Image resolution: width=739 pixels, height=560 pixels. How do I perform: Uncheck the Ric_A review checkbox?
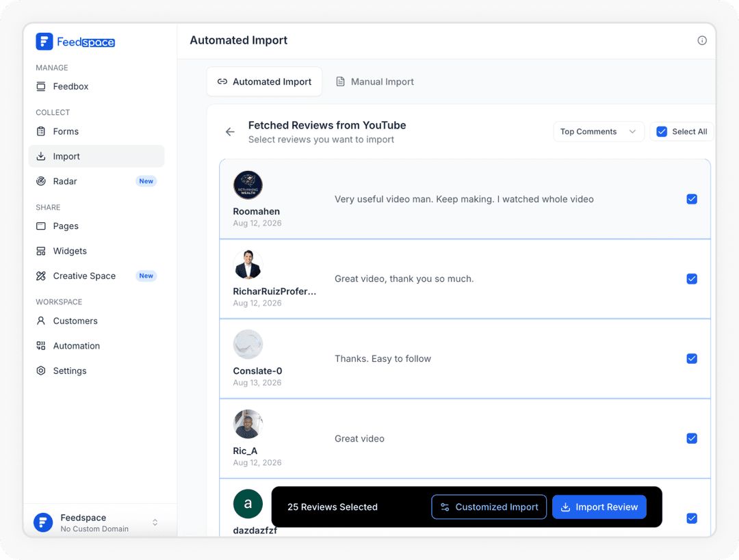(692, 438)
